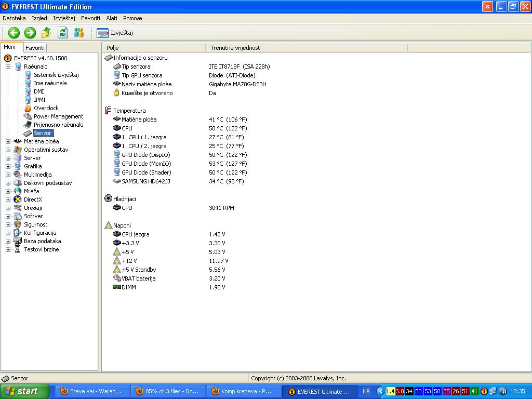532x399 pixels.
Task: Open the Izvještaj report toolbar button
Action: pyautogui.click(x=115, y=33)
